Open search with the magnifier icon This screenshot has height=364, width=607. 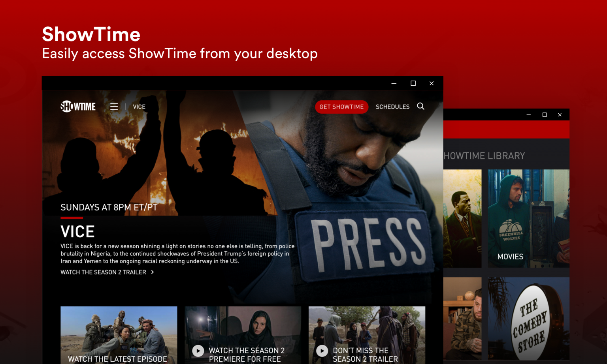(x=420, y=106)
